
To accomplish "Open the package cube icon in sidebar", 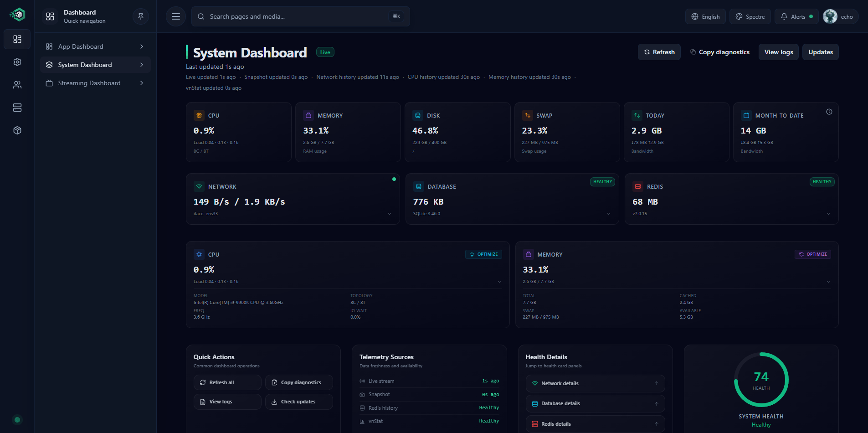I will pos(17,130).
